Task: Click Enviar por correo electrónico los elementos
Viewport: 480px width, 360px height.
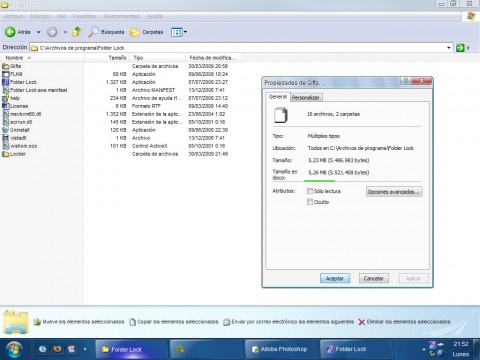Action: (x=289, y=322)
